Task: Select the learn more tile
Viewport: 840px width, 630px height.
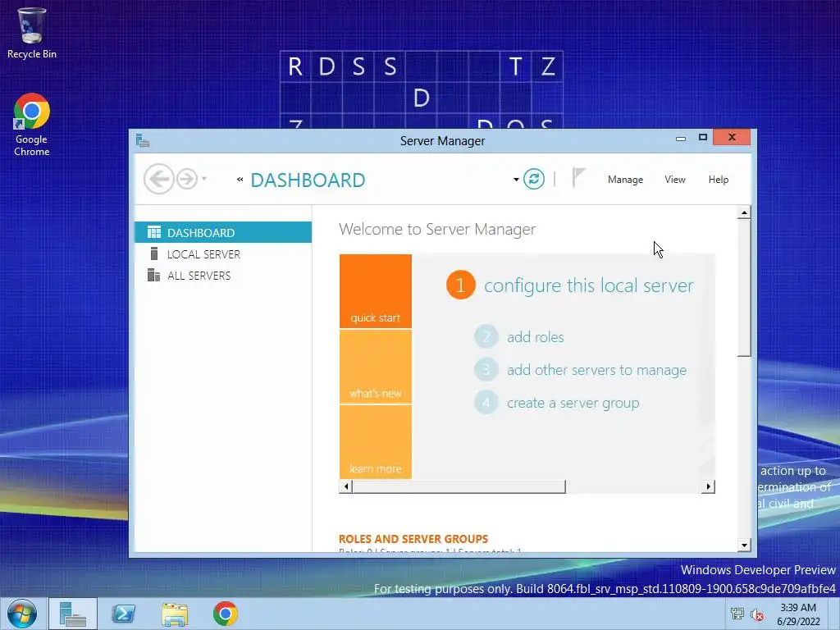Action: click(x=376, y=442)
